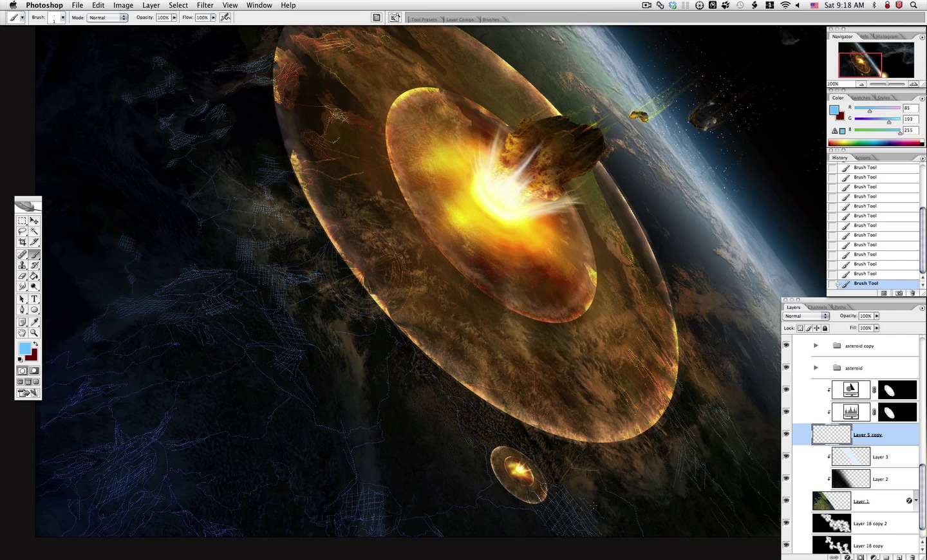Select the History Brush tool
The height and width of the screenshot is (560, 927).
34,265
